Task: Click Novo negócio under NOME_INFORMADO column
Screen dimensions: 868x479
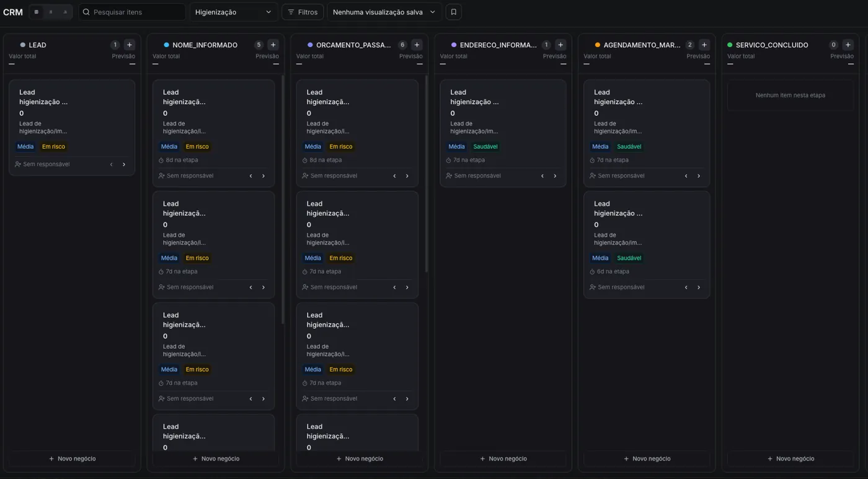Action: click(216, 459)
